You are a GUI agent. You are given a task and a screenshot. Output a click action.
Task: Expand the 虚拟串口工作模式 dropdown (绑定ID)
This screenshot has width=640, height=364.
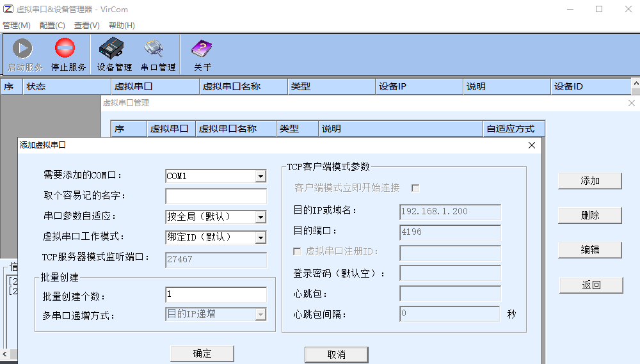coord(261,237)
